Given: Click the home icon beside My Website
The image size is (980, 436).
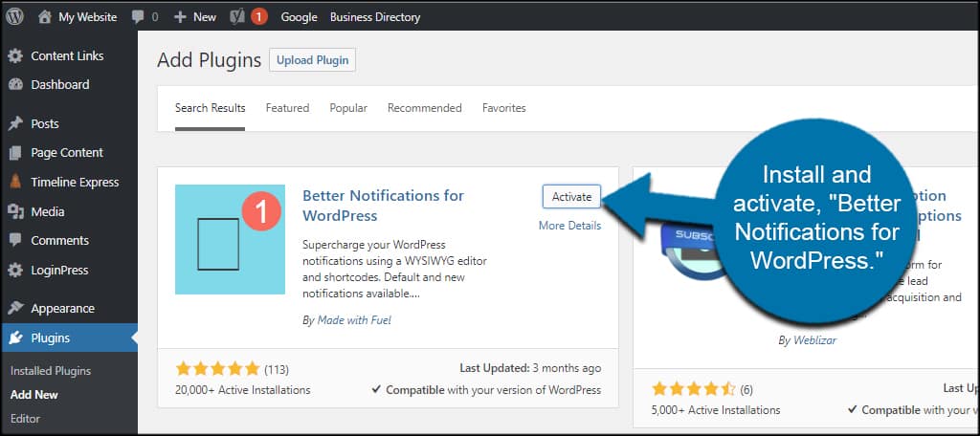Looking at the screenshot, I should 44,17.
